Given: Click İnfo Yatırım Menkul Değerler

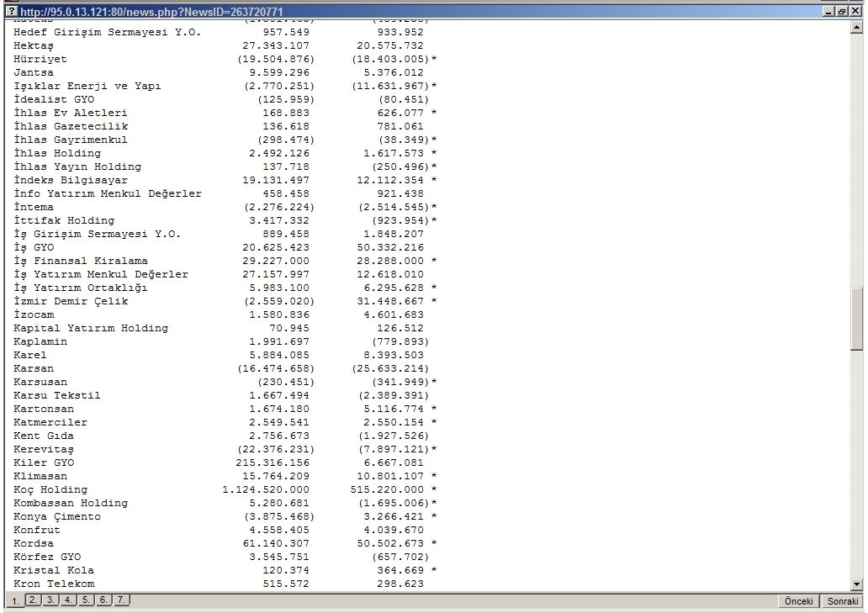Looking at the screenshot, I should coord(108,193).
